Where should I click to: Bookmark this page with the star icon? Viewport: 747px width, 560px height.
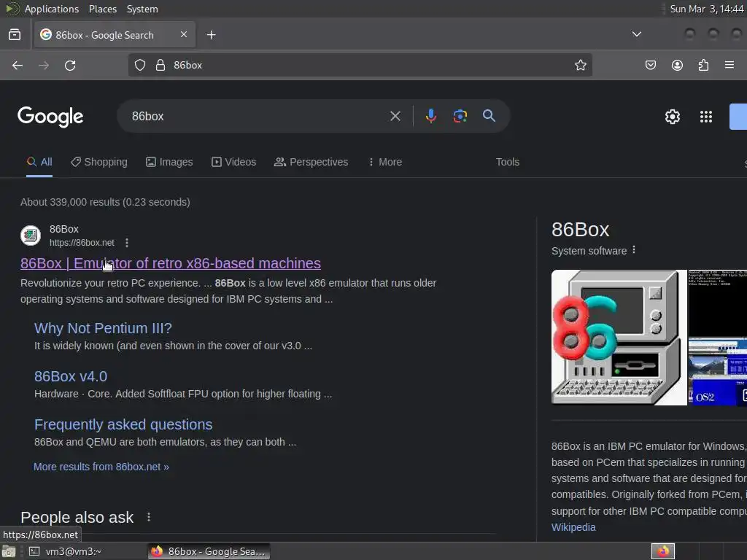coord(580,65)
